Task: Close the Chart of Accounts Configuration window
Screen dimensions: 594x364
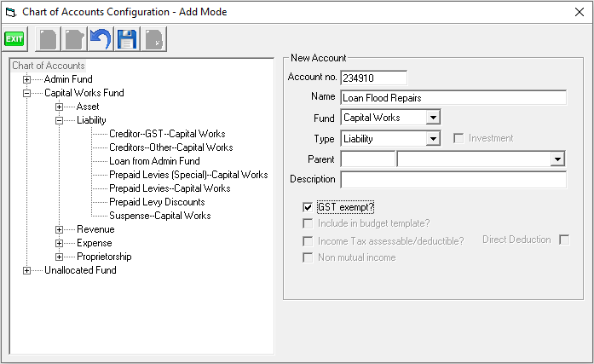Action: click(580, 10)
